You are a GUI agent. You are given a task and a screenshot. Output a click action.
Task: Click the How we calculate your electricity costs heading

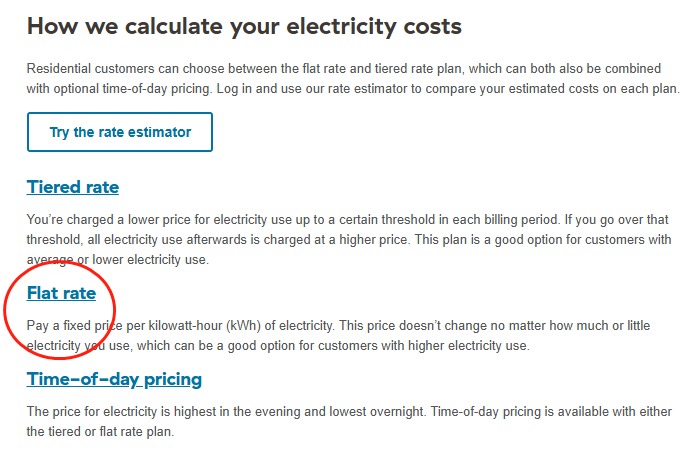pos(244,26)
